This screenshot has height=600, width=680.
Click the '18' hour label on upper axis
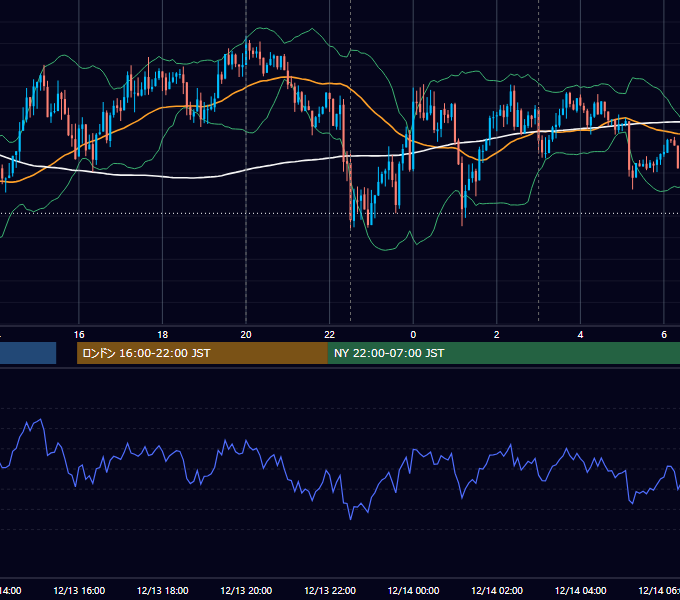(x=163, y=335)
